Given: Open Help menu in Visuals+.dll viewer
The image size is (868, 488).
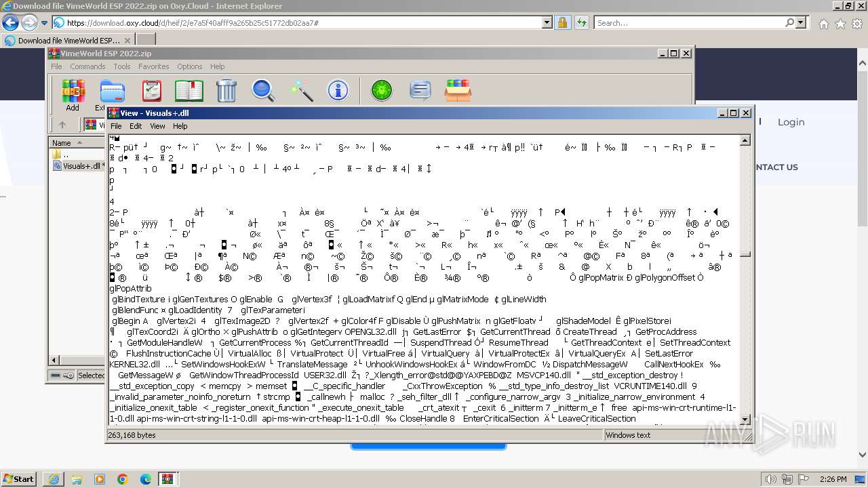Looking at the screenshot, I should pyautogui.click(x=180, y=126).
